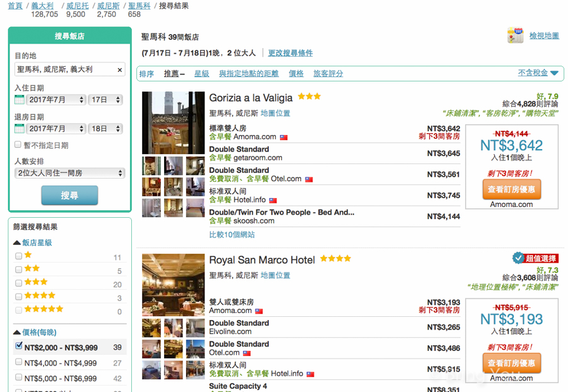Open the 威尼斯 breadcrumb link
568x392 pixels.
(x=109, y=6)
